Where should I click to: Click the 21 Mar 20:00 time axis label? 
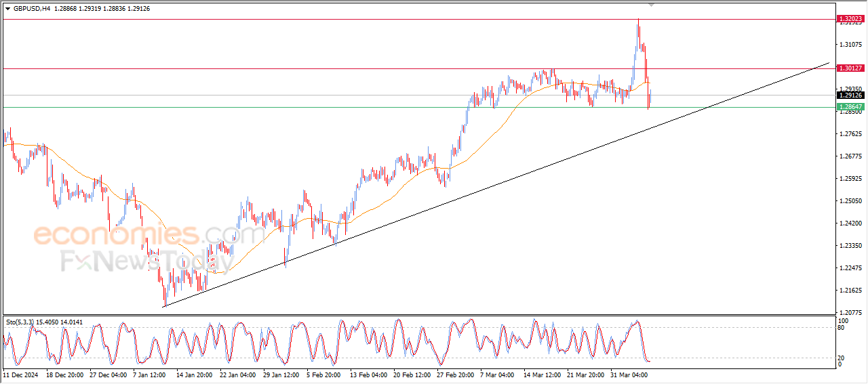[585, 374]
